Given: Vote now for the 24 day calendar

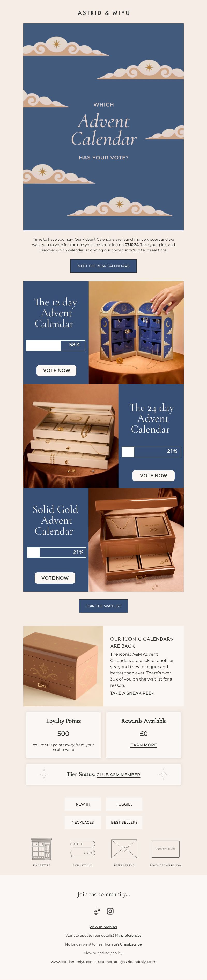Looking at the screenshot, I should pos(153,475).
